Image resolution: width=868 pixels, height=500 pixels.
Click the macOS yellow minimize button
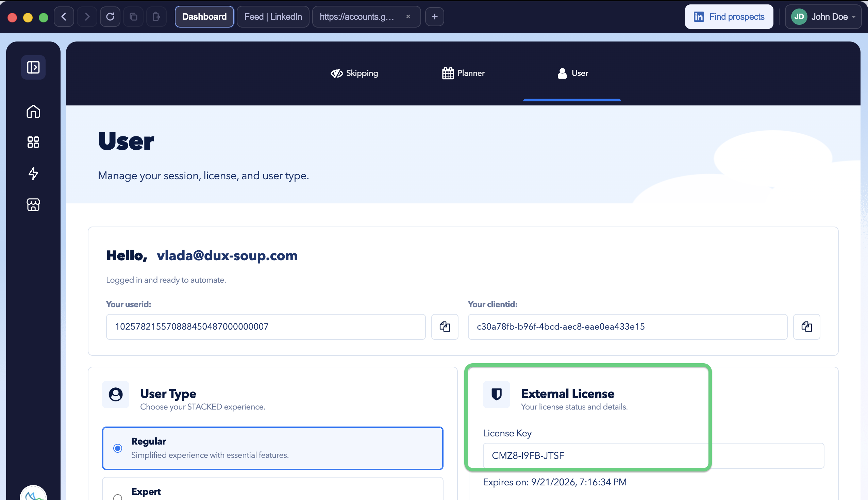coord(28,17)
